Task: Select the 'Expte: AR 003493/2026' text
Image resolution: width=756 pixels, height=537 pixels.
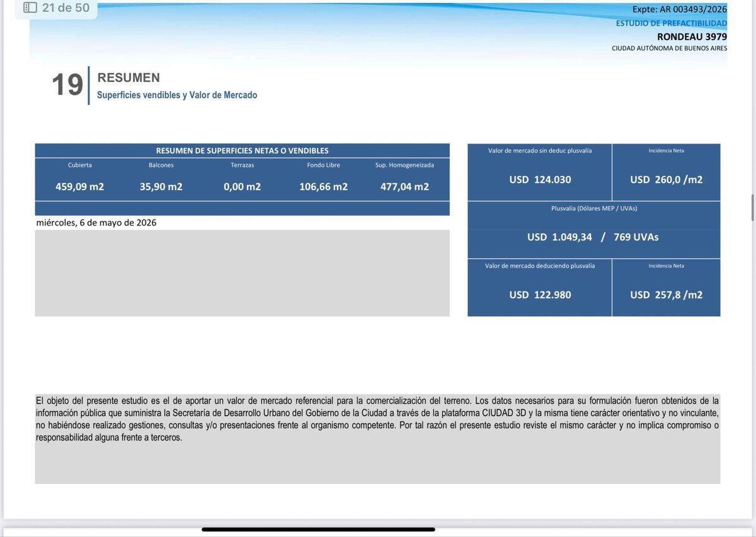Action: (680, 9)
